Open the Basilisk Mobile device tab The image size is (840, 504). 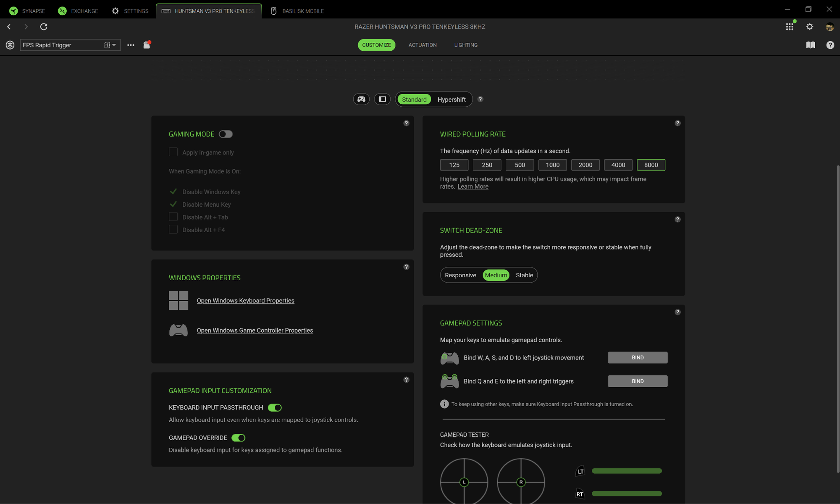(297, 11)
